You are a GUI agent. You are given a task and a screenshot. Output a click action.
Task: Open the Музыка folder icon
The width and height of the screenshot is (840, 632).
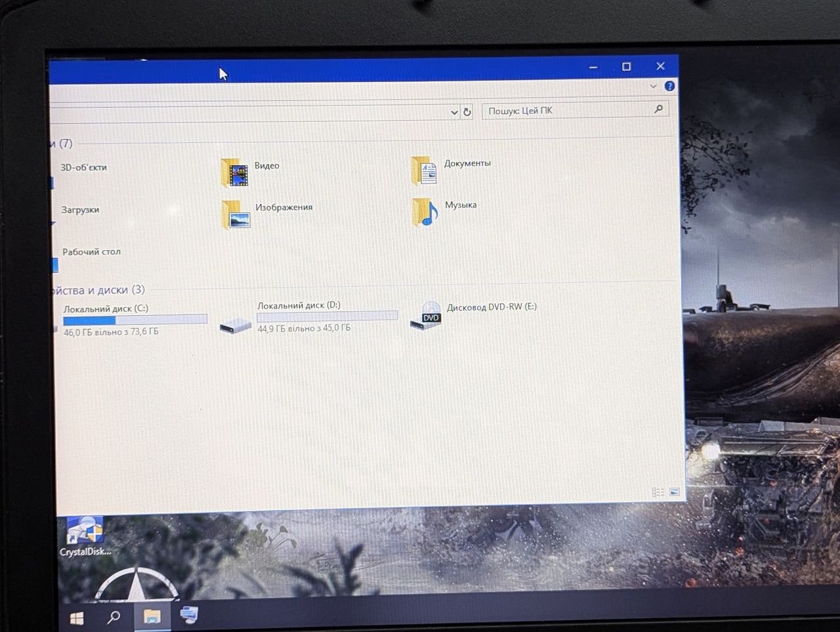[425, 213]
